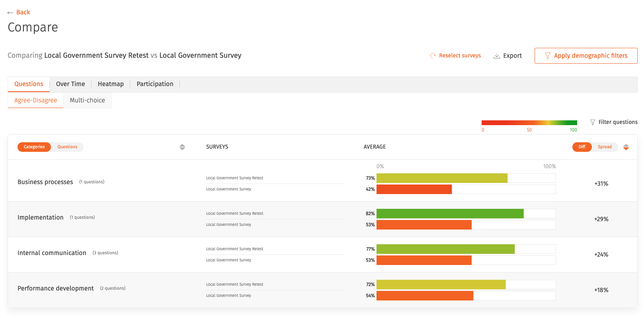Open the Over Time tab
Viewport: 644px width, 318px height.
[70, 84]
